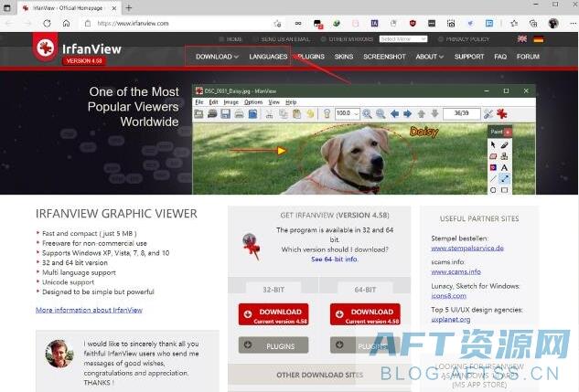Switch site language with the German flag

[539, 39]
